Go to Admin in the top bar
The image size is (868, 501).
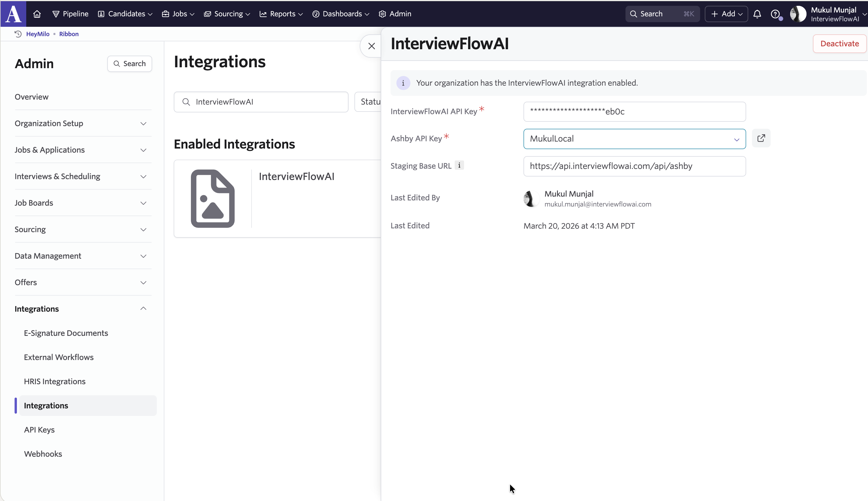point(395,14)
